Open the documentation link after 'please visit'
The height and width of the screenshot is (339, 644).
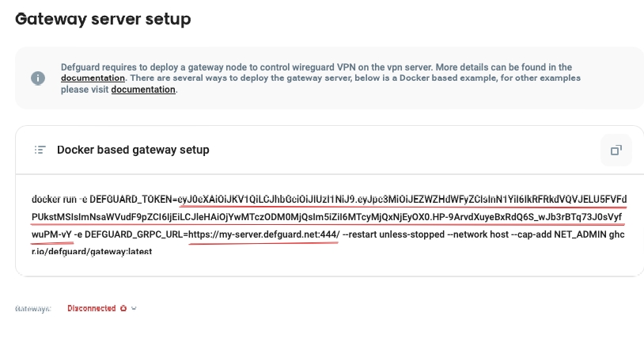coord(143,90)
